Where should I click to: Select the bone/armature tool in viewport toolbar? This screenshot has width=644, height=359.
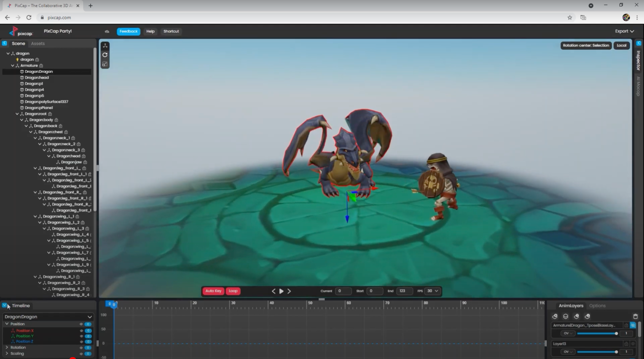(105, 46)
